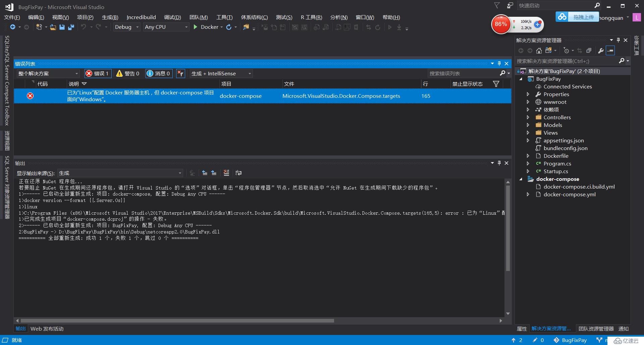Toggle the build-only IntelliSense error filter
Image resolution: width=644 pixels, height=345 pixels.
(x=180, y=73)
